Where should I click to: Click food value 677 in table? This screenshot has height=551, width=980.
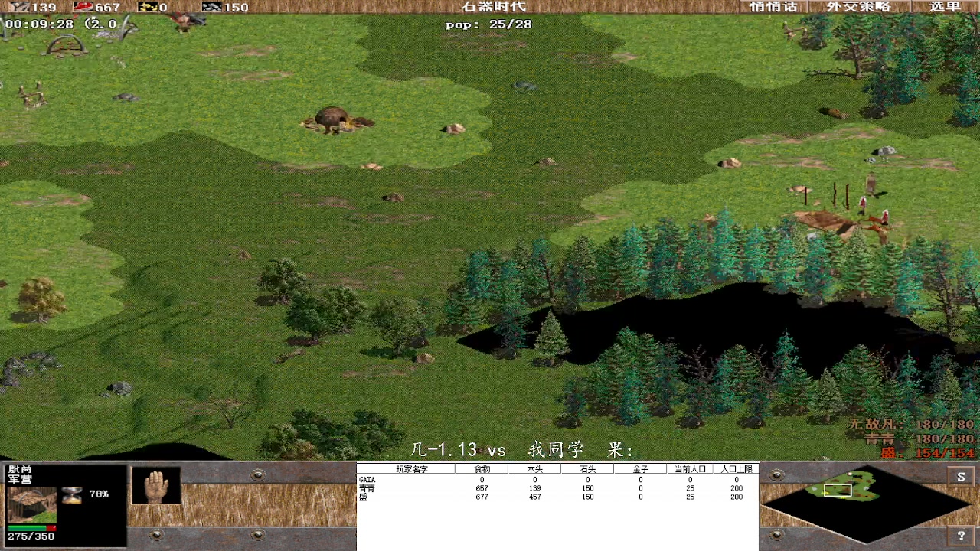click(482, 497)
